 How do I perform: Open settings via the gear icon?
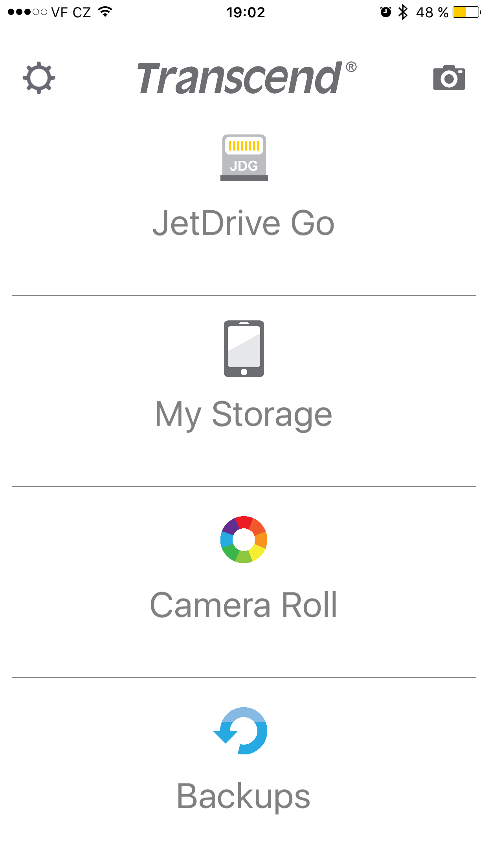39,78
